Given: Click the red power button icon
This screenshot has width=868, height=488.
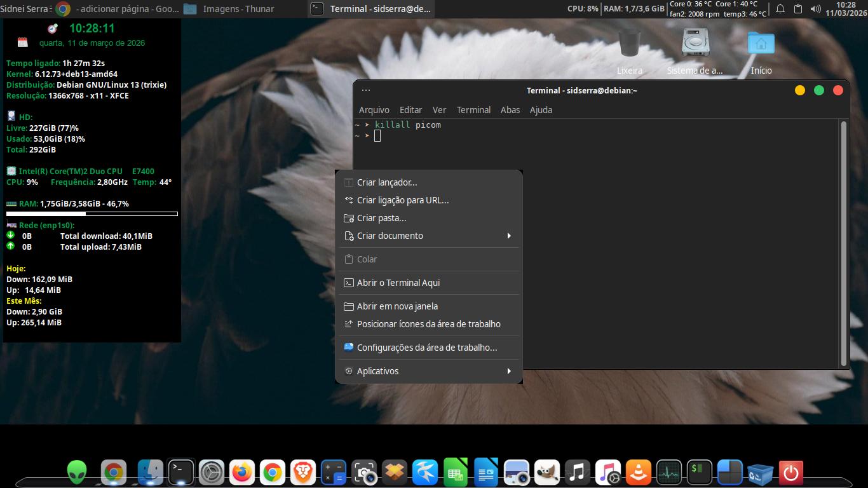Looking at the screenshot, I should (790, 473).
